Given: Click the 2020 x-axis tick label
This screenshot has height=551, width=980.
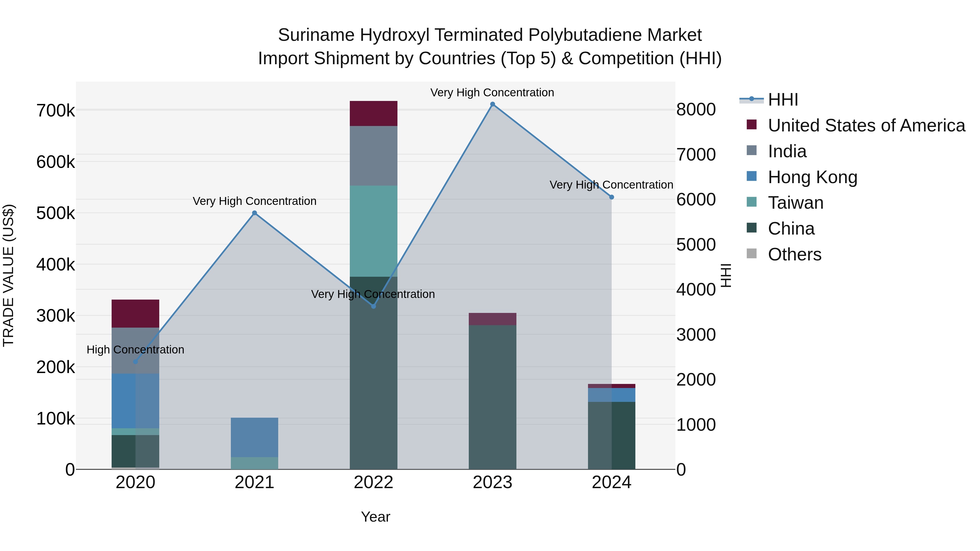Looking at the screenshot, I should (x=136, y=482).
